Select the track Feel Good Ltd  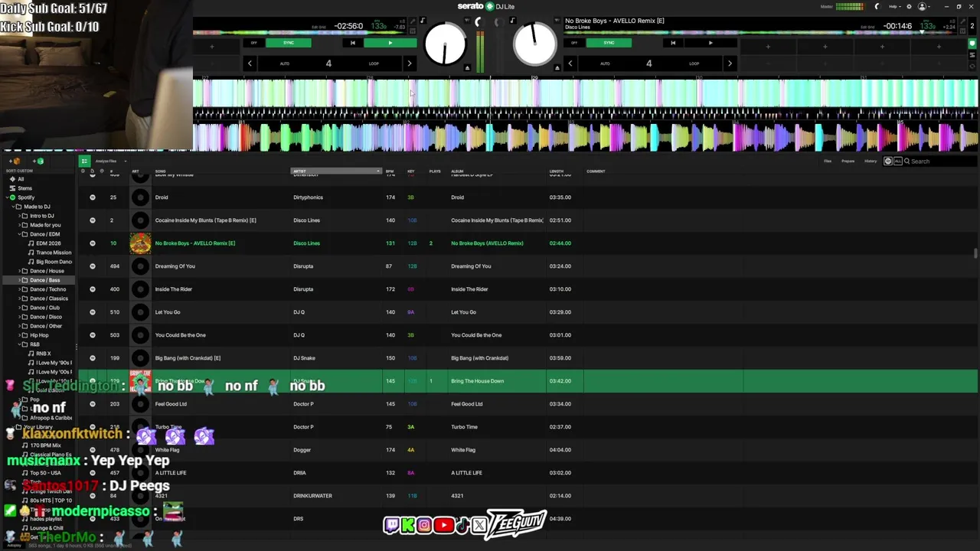tap(171, 404)
